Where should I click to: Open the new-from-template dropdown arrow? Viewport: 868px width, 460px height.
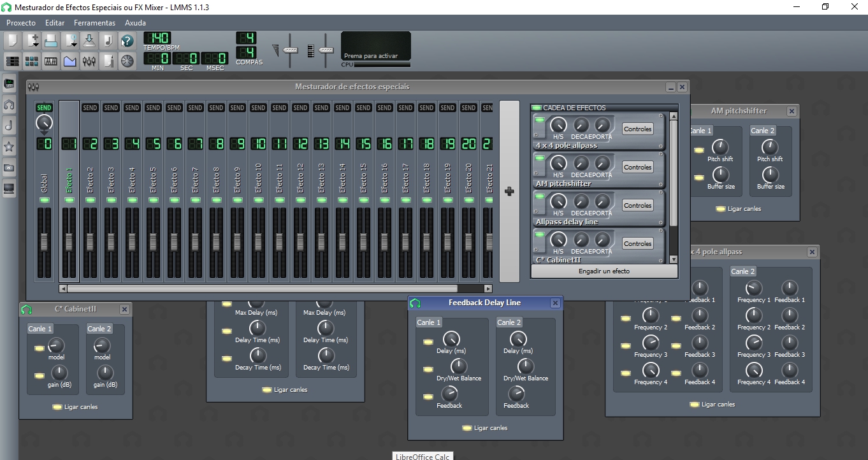[35, 45]
